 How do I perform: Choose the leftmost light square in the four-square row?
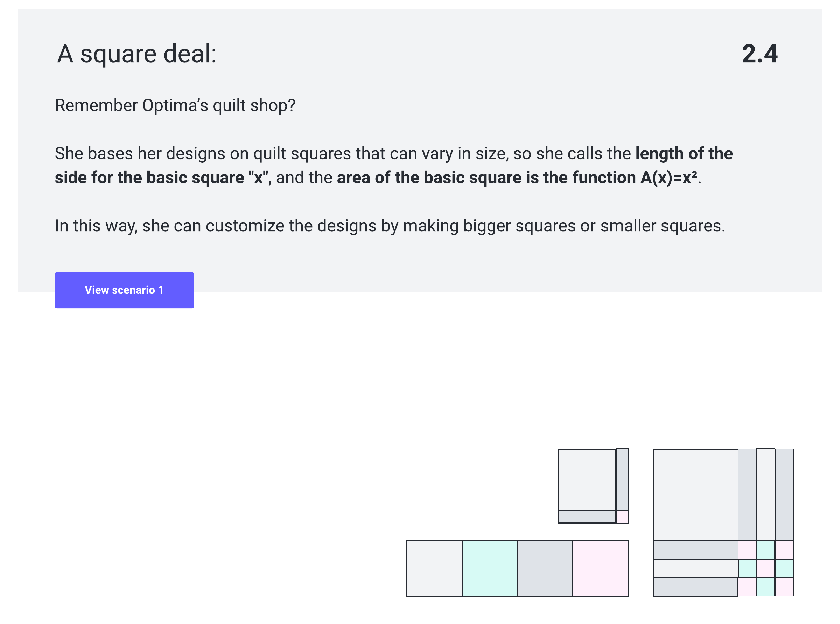click(435, 568)
